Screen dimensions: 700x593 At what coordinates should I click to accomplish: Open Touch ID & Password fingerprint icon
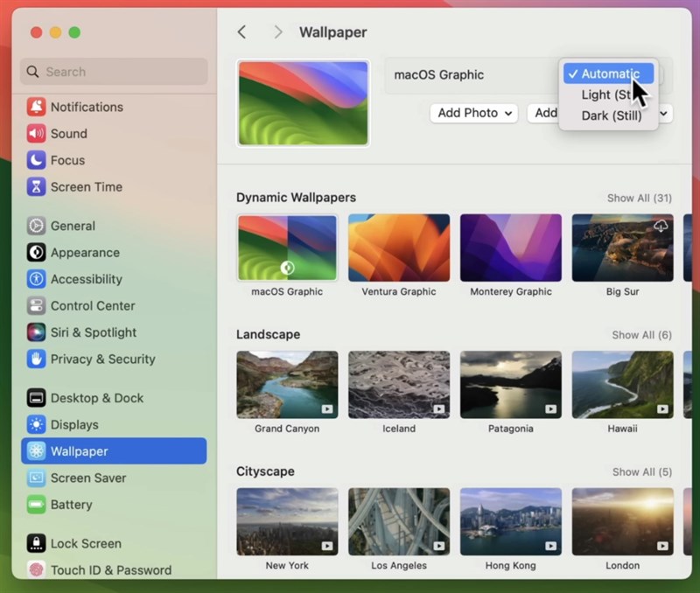coord(36,569)
